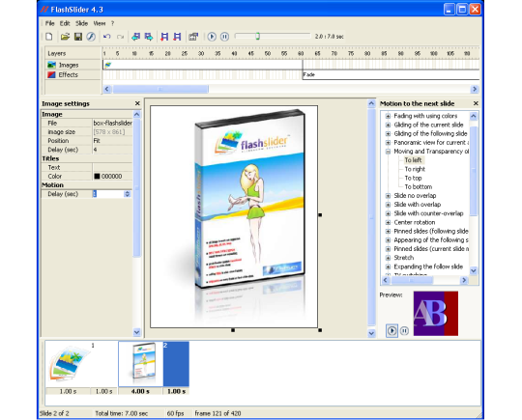Image resolution: width=522 pixels, height=420 pixels.
Task: Open the ? help menu
Action: tap(112, 23)
